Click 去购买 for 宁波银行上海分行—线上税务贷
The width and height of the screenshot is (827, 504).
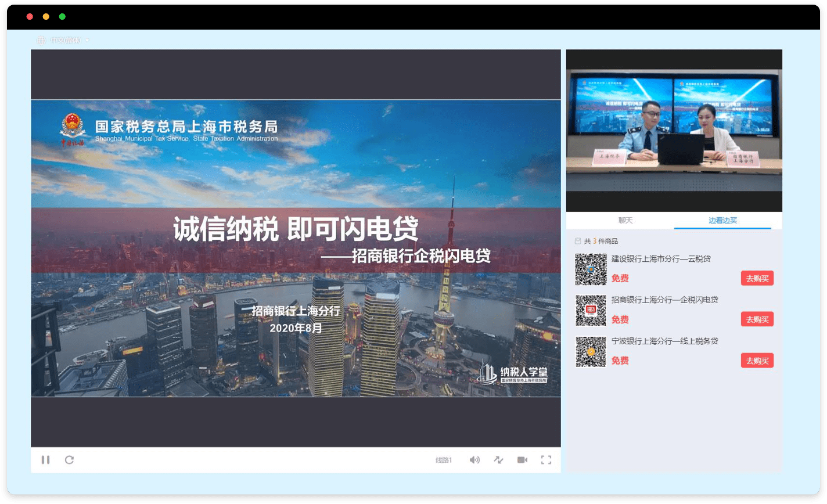click(757, 361)
